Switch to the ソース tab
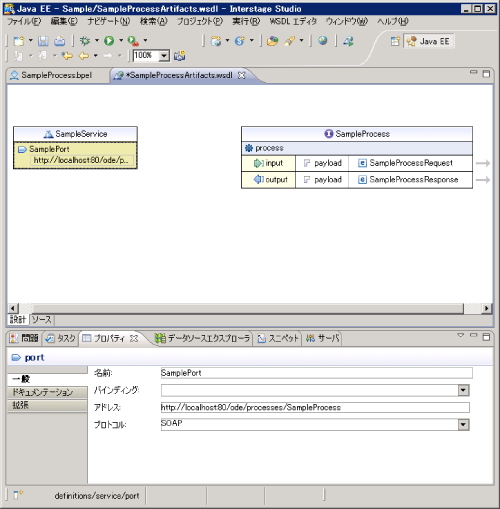This screenshot has height=509, width=500. tap(42, 319)
